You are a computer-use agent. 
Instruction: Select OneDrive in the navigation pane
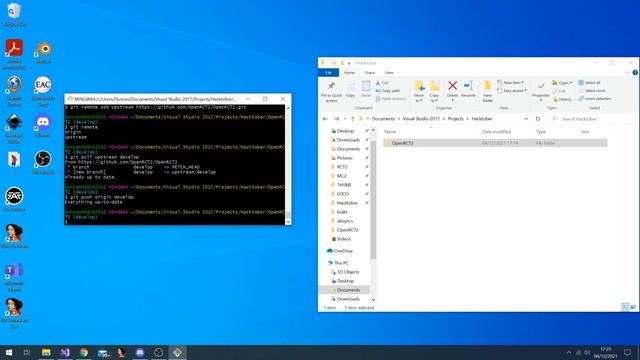(x=342, y=251)
